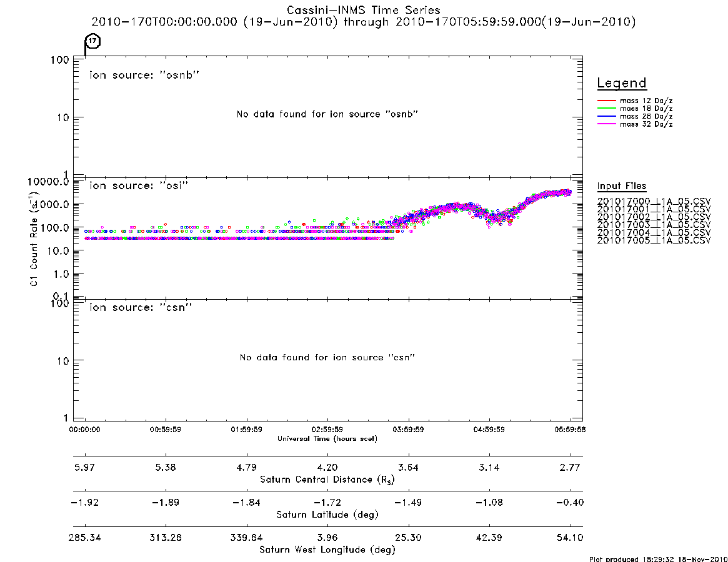Click the 285.34 longitude value
This screenshot has width=728, height=562.
point(84,538)
